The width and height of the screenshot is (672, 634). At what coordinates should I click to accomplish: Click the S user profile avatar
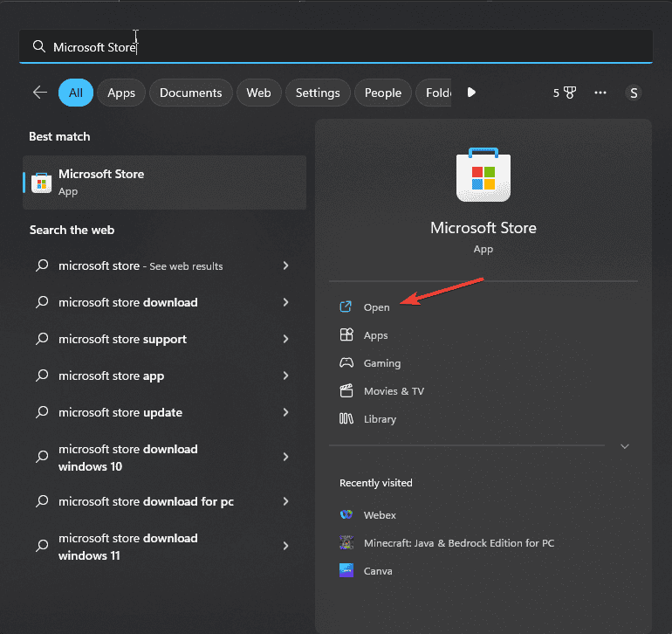(634, 93)
